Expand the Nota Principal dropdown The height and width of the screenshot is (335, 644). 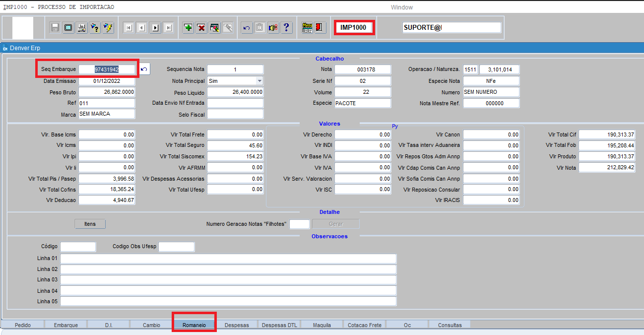[259, 80]
